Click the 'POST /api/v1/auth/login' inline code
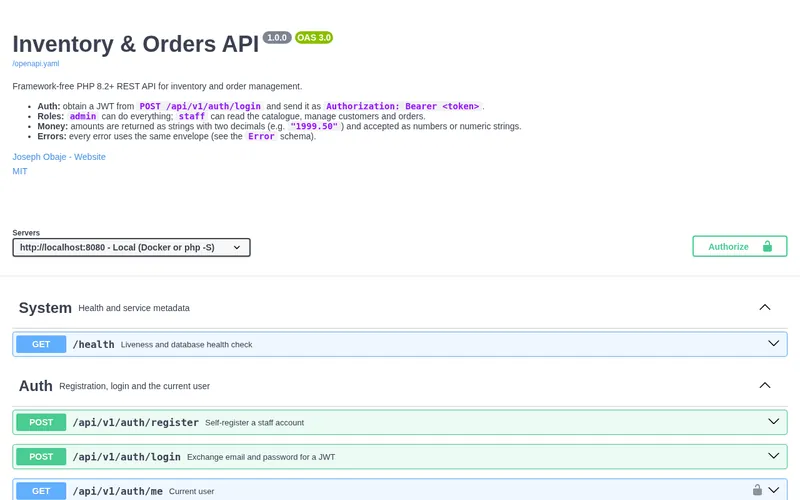800x500 pixels. pyautogui.click(x=200, y=106)
